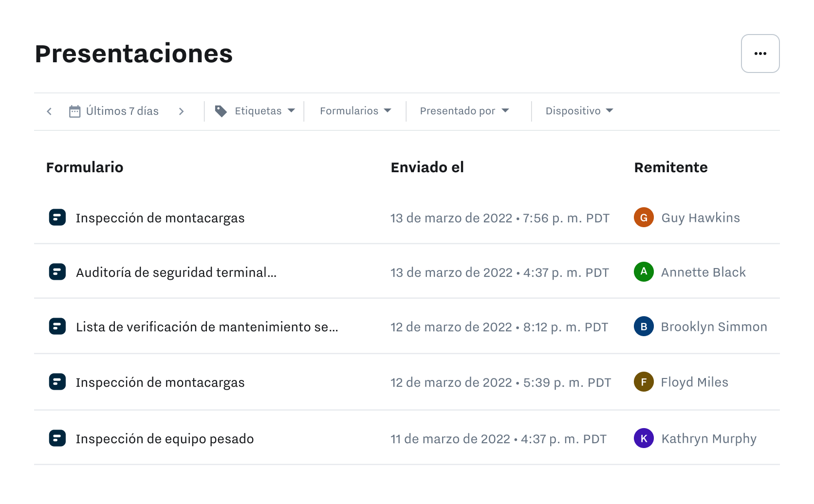
Task: Open the options menu with three dots
Action: 760,54
